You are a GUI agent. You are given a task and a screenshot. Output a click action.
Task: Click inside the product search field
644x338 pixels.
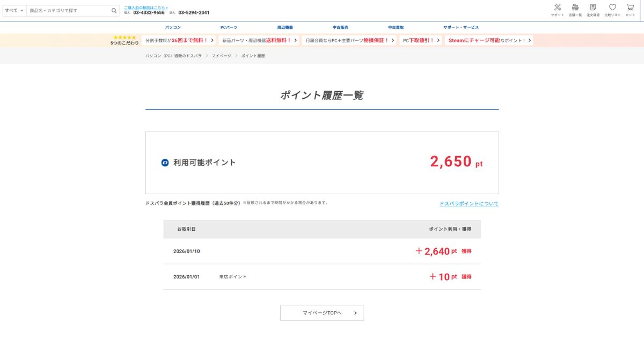point(64,10)
